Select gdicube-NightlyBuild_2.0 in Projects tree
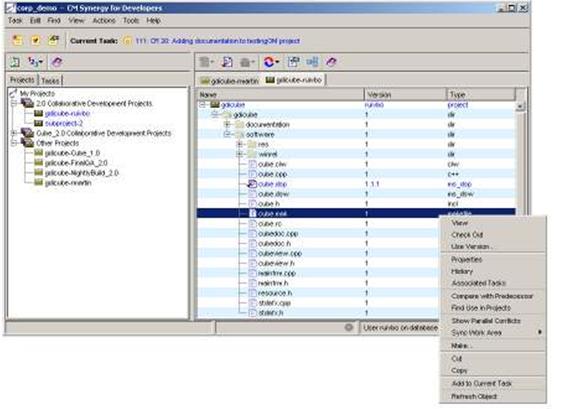Image resolution: width=564 pixels, height=409 pixels. click(x=82, y=173)
